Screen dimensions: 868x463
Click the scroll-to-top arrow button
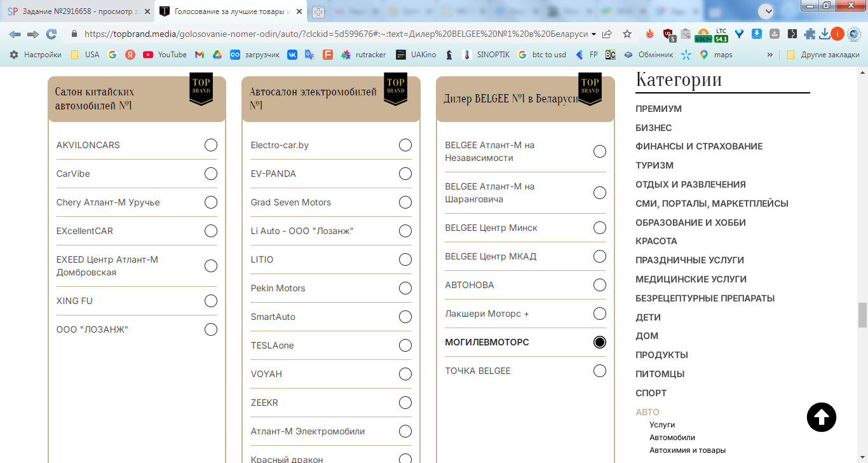(x=822, y=417)
